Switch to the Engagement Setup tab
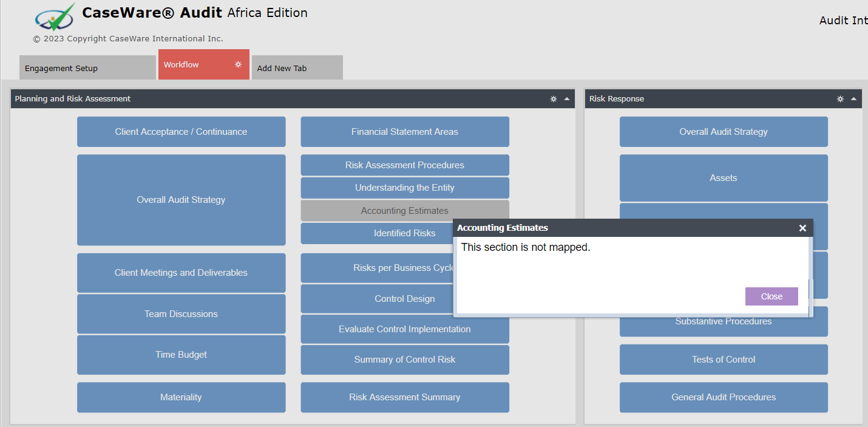 coord(87,68)
